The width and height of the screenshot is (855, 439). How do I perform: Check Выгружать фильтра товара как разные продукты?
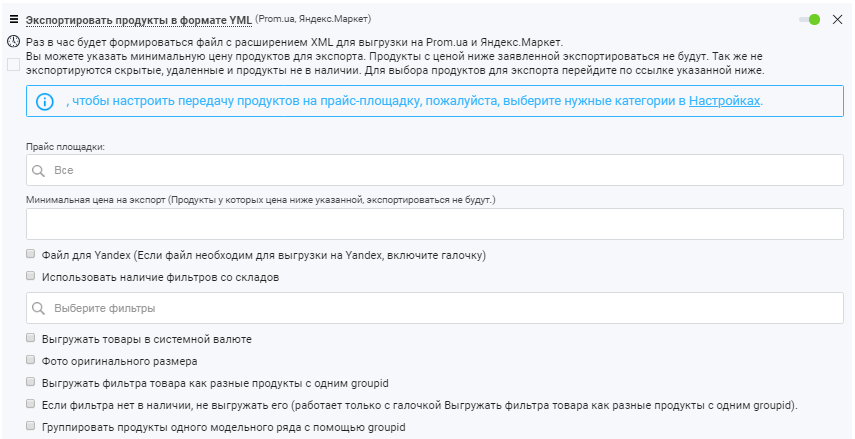click(x=31, y=382)
